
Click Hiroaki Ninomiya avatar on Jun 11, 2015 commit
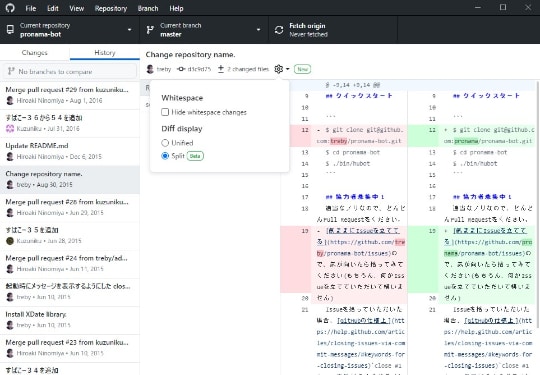pos(10,269)
